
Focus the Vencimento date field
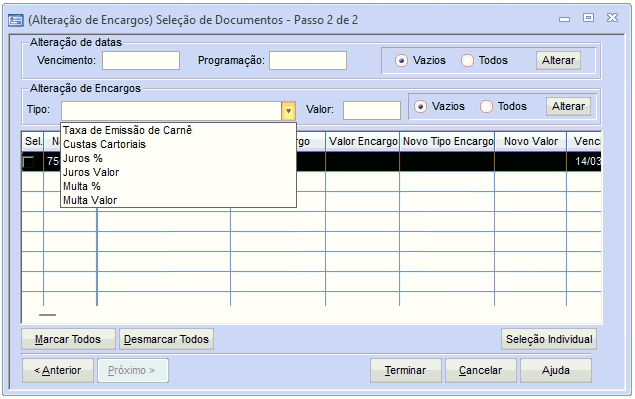[x=141, y=61]
